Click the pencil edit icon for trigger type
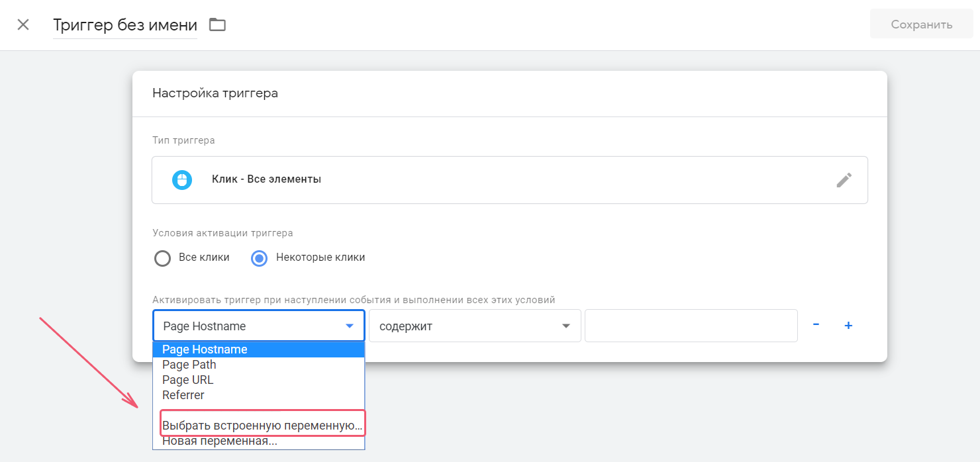Viewport: 980px width, 462px height. 844,180
